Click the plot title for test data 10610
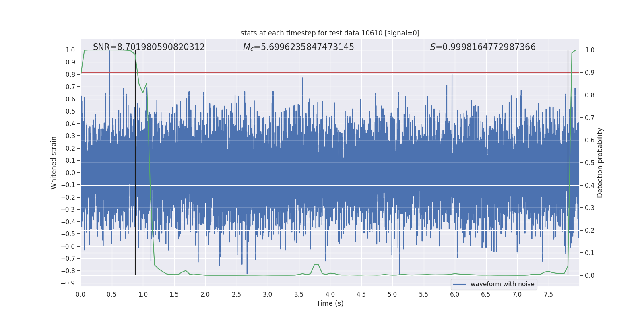The image size is (644, 322). (x=330, y=33)
